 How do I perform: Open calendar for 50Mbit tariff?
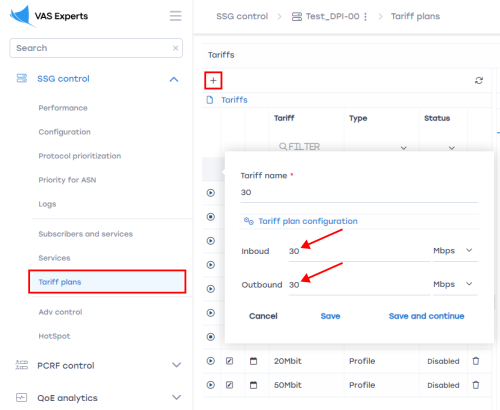point(253,385)
